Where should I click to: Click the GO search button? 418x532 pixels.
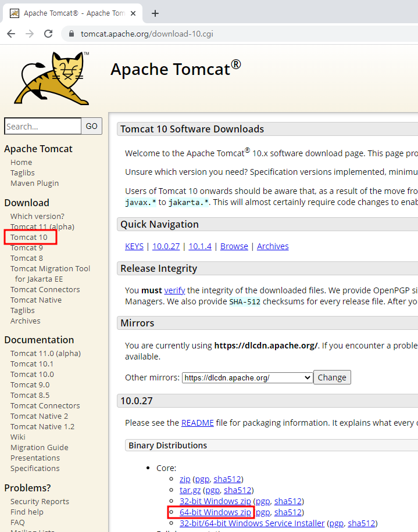coord(92,126)
